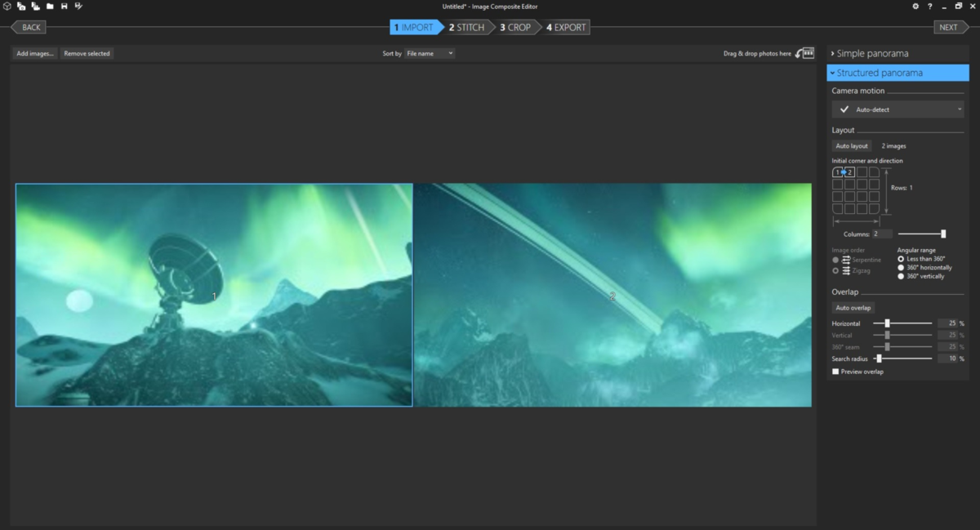This screenshot has height=530, width=980.
Task: Click the Zigzag image order arrows icon
Action: 845,270
